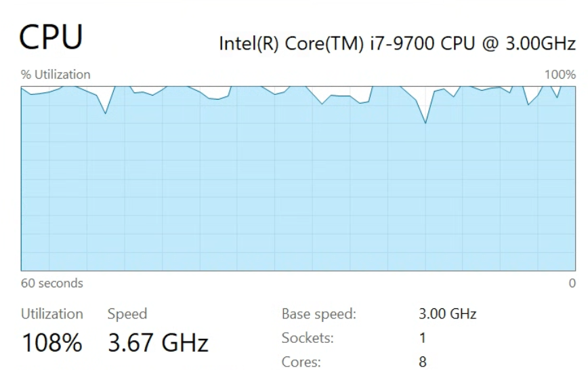Click the deepest dip in the utilization graph
588x370 pixels.
[x=425, y=123]
